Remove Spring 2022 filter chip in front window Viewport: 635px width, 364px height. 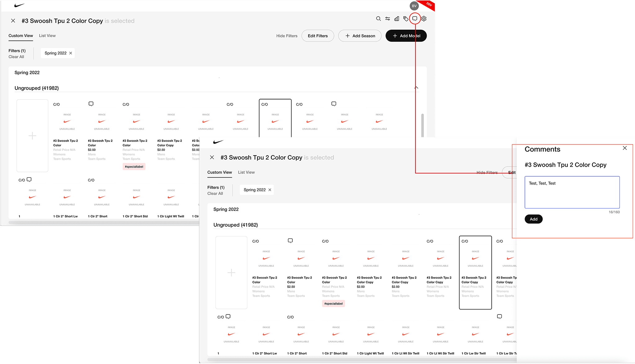270,190
